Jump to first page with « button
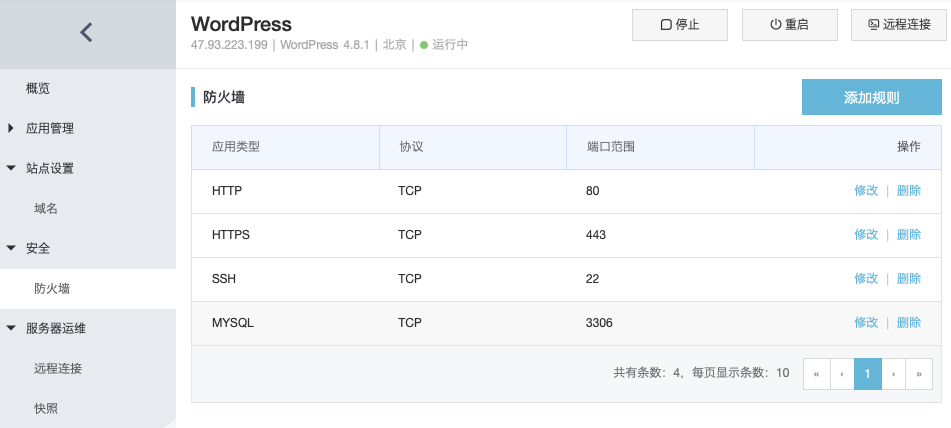 816,374
